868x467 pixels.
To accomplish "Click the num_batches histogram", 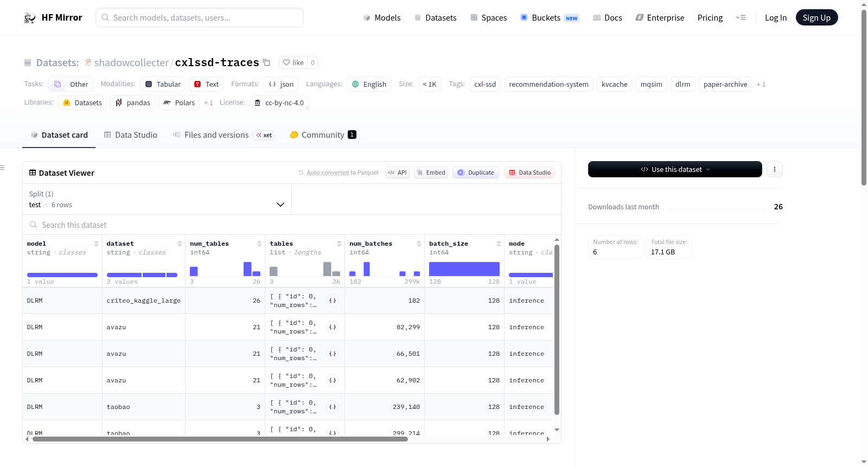I will 385,269.
